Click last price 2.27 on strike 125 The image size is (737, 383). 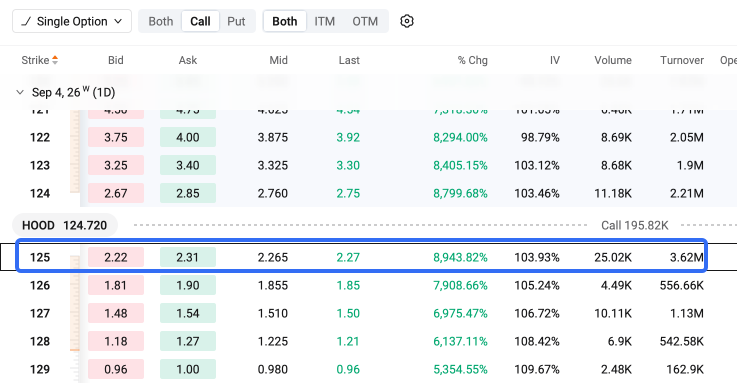348,257
